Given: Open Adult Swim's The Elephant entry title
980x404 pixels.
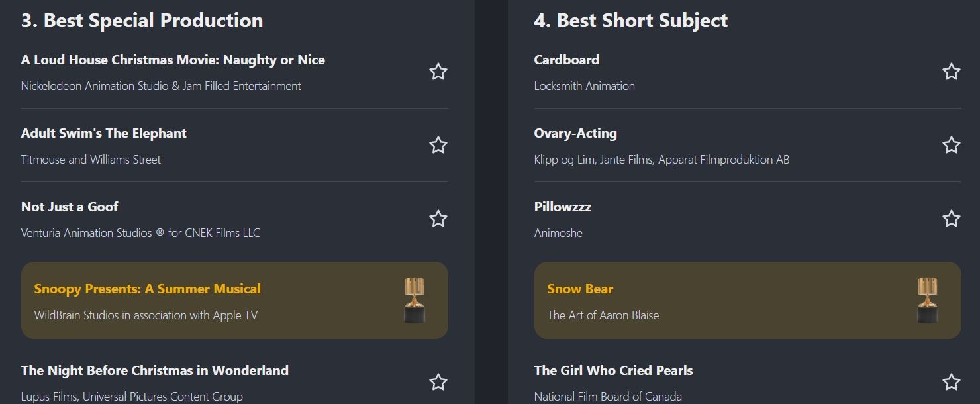Looking at the screenshot, I should [x=103, y=133].
